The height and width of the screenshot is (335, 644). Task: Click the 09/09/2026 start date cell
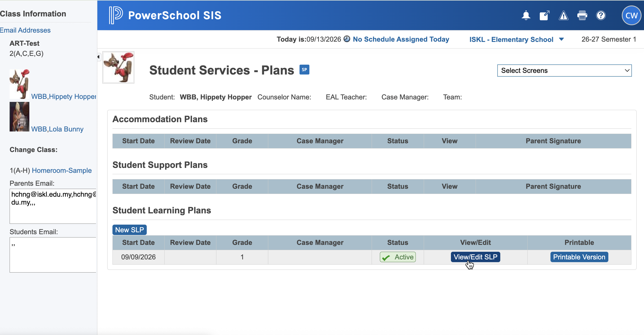pyautogui.click(x=138, y=257)
